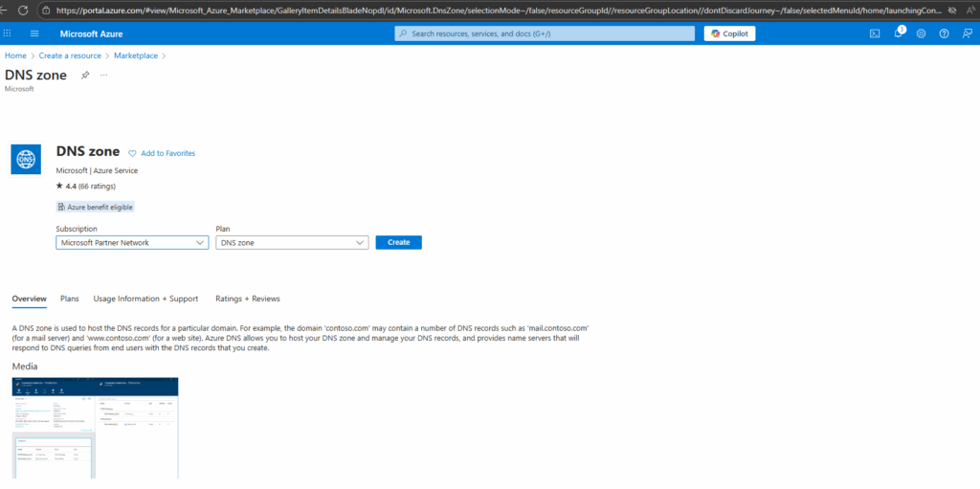The image size is (980, 489).
Task: Click Add to Favorites link
Action: 167,153
